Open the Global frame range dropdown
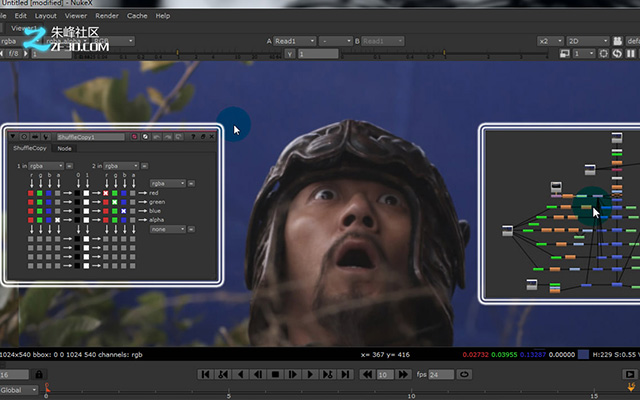The width and height of the screenshot is (640, 400). [18, 390]
